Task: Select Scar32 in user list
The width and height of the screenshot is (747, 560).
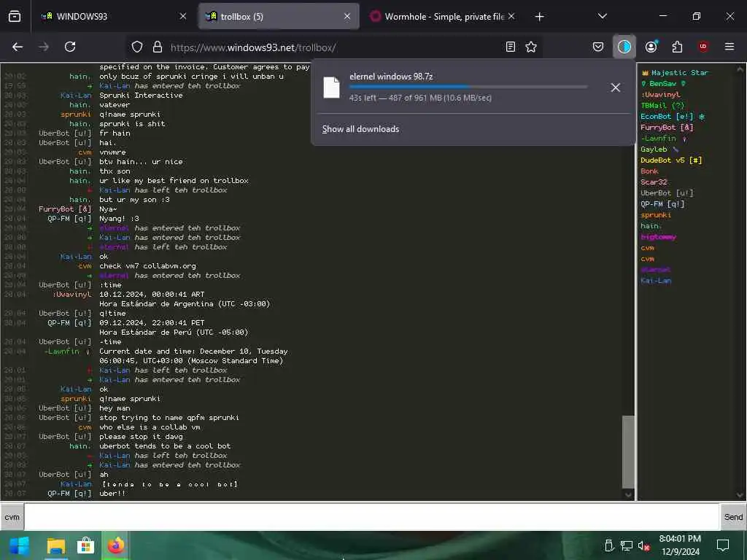Action: (654, 182)
